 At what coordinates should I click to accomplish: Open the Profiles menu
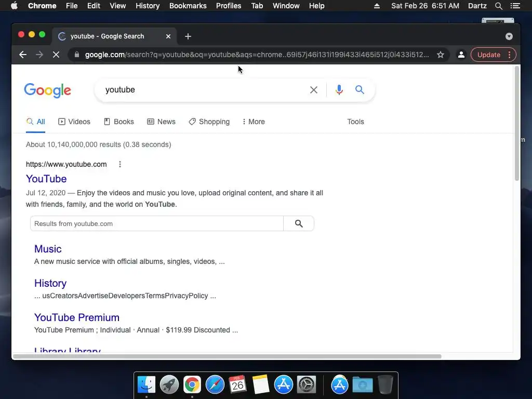coord(229,6)
